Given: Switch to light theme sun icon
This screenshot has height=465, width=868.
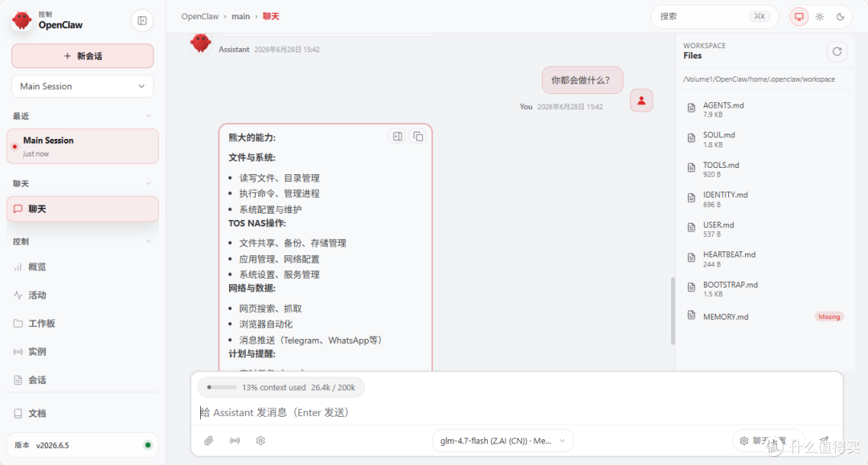Looking at the screenshot, I should click(820, 17).
